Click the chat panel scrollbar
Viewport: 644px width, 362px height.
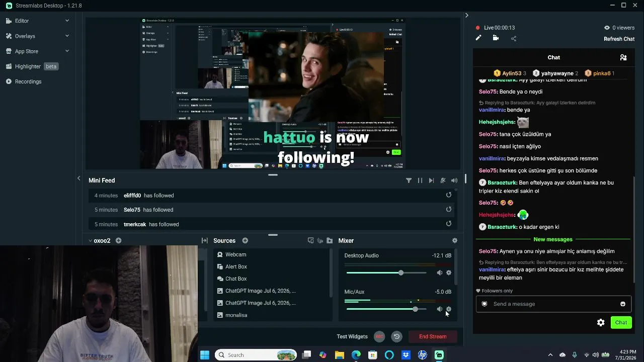pyautogui.click(x=634, y=229)
